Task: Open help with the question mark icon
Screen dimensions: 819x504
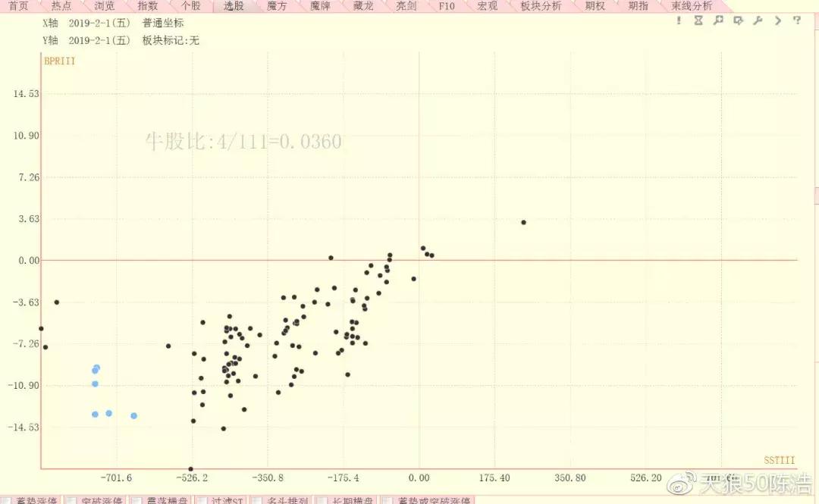Action: [797, 20]
